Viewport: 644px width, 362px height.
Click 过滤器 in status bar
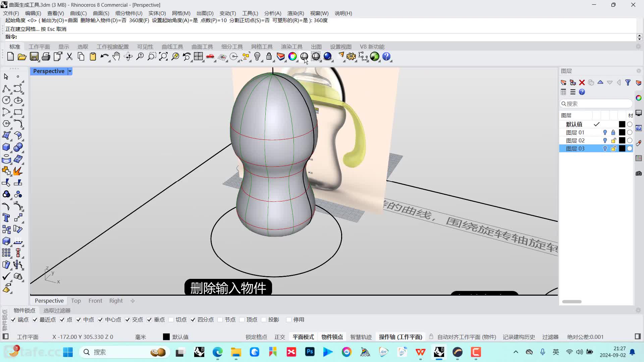(x=550, y=337)
